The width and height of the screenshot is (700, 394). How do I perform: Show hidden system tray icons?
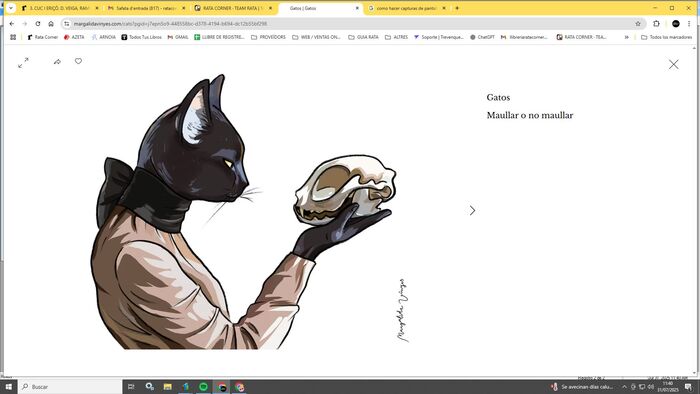pos(624,387)
